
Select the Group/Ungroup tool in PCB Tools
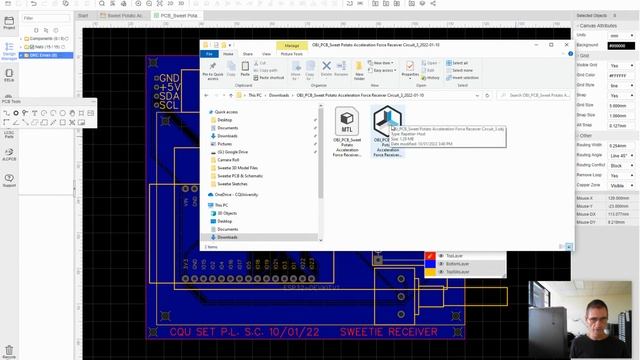point(72,122)
